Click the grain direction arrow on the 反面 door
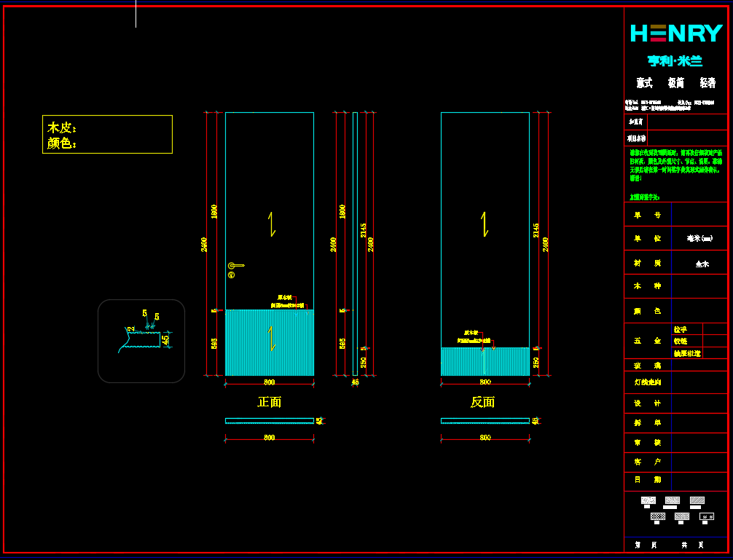Viewport: 733px width, 560px height. pyautogui.click(x=485, y=224)
